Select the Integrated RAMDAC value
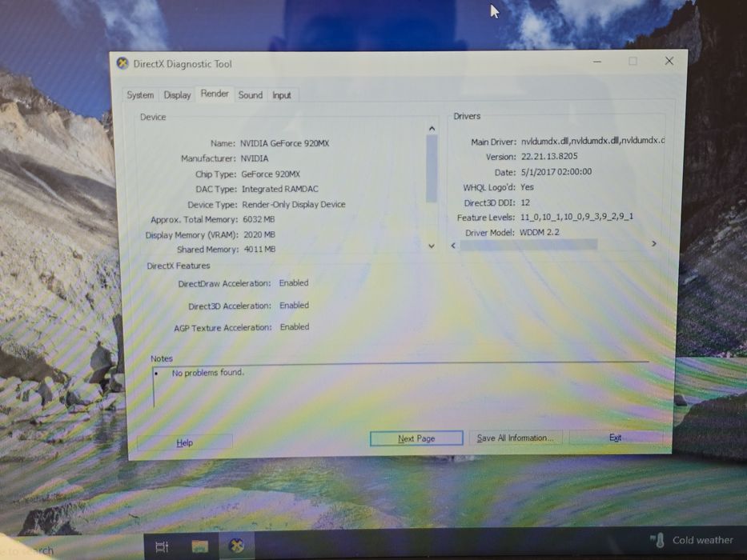The image size is (747, 560). tap(279, 189)
